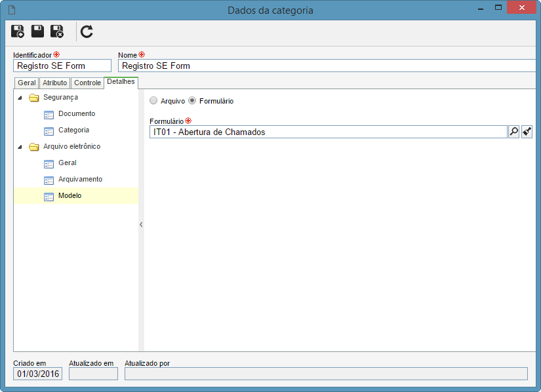Click the Criado em date field
Viewport: 541px width, 392px height.
tap(37, 374)
